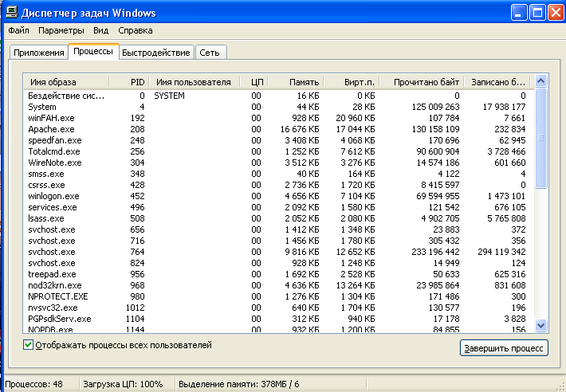The width and height of the screenshot is (566, 392).
Task: Sort by the Память column header
Action: [x=296, y=82]
